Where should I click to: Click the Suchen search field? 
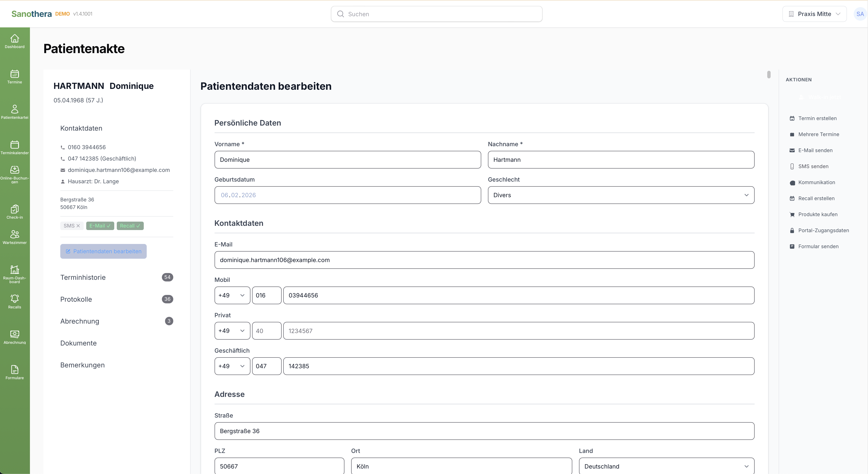(436, 14)
